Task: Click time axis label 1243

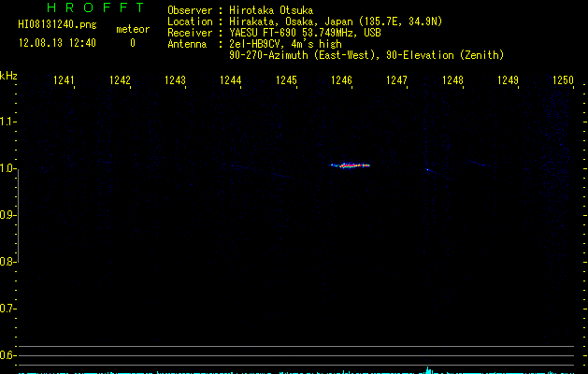Action: [175, 80]
